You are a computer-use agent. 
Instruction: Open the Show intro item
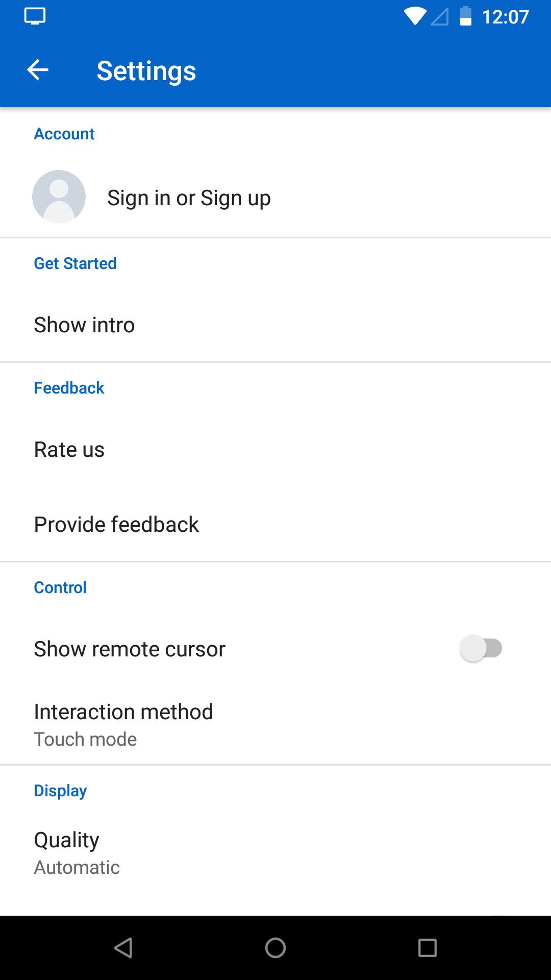pyautogui.click(x=84, y=325)
